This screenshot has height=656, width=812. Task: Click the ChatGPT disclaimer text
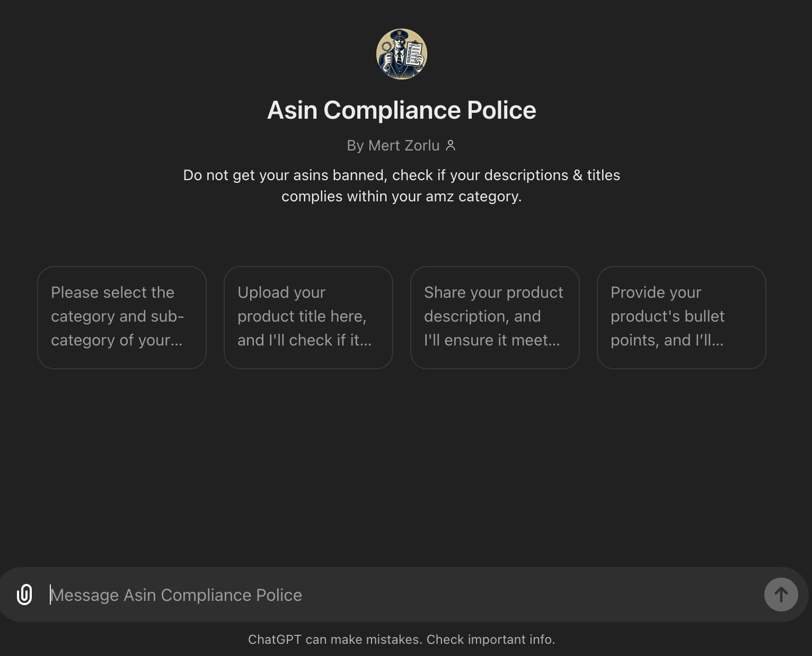point(402,640)
